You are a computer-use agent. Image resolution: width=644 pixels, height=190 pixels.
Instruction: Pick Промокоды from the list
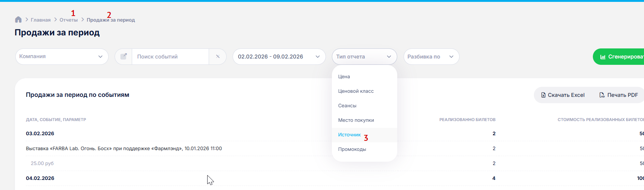coord(364,149)
